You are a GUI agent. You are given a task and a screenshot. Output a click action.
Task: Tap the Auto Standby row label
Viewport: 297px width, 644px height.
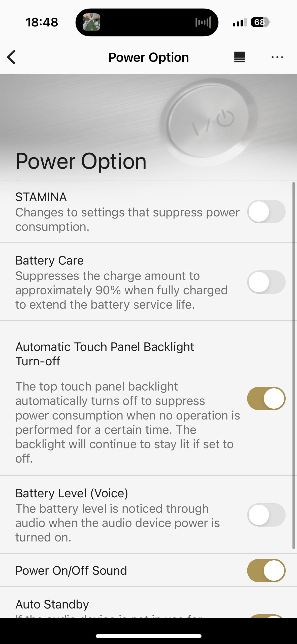[52, 604]
